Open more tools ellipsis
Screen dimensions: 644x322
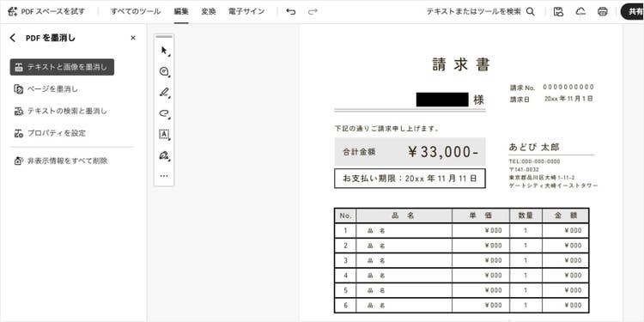point(164,176)
